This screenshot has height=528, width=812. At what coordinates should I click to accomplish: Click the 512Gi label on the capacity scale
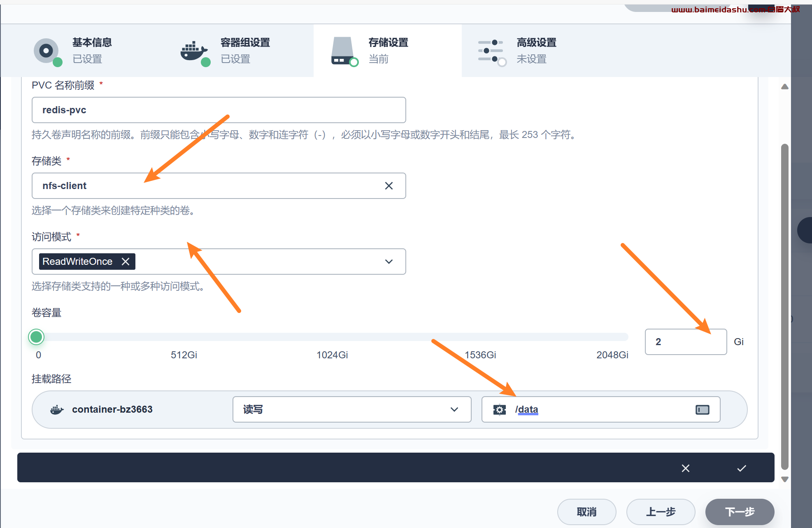point(184,355)
